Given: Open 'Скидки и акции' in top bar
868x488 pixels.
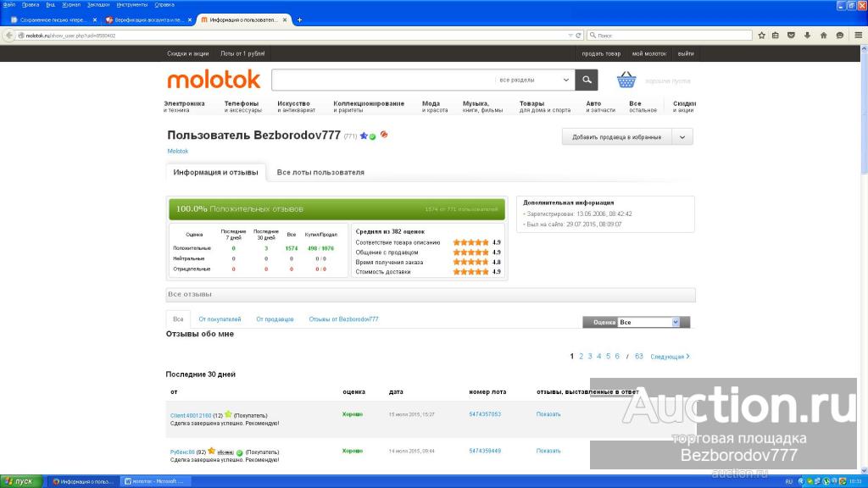Looking at the screenshot, I should pos(187,53).
